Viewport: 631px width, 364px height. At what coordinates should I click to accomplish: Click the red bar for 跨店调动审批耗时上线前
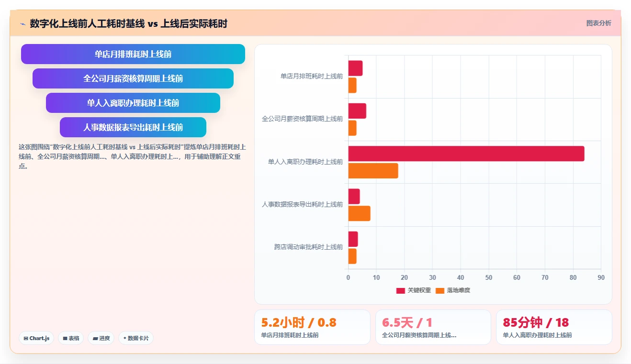(x=353, y=239)
